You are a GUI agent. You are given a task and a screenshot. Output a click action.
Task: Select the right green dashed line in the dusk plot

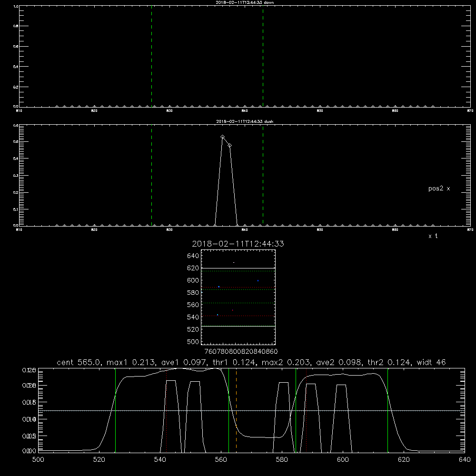tap(263, 176)
